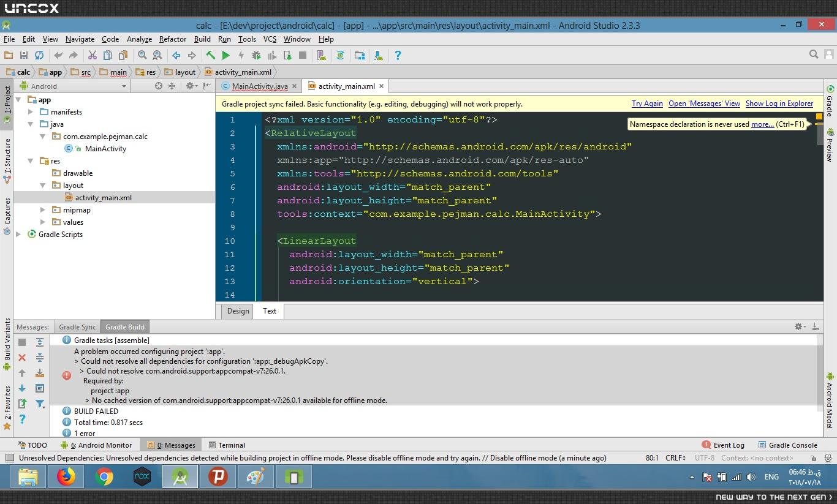
Task: Toggle tool window quick access icon in status bar
Action: (x=9, y=457)
